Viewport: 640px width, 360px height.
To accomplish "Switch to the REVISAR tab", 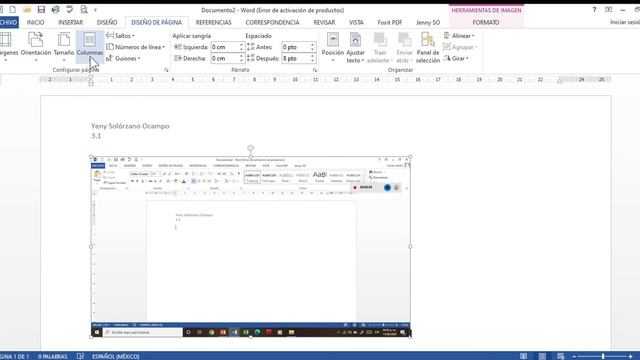I will tap(324, 22).
